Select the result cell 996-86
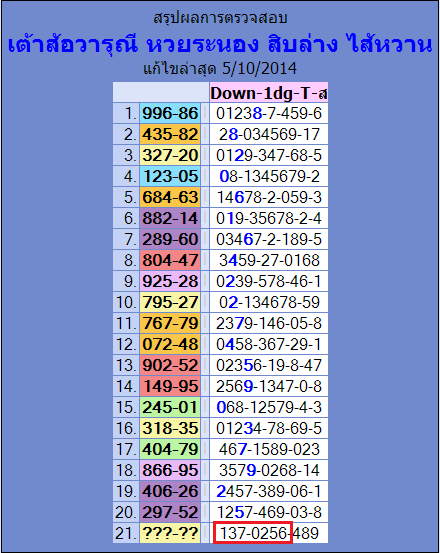The height and width of the screenshot is (553, 440). [x=170, y=113]
